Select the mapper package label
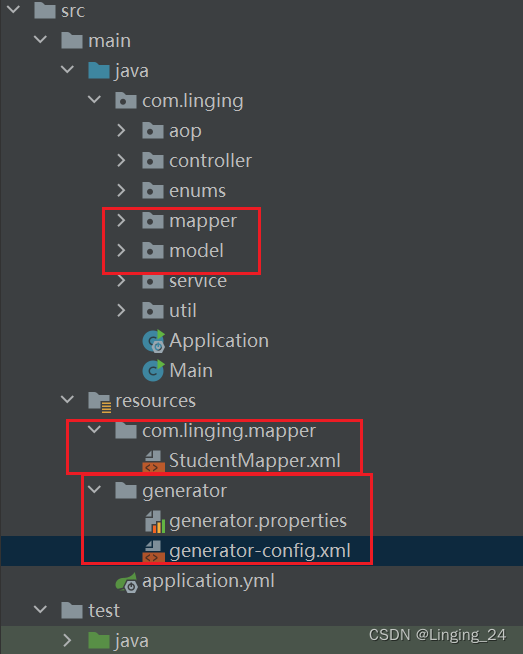 [203, 222]
